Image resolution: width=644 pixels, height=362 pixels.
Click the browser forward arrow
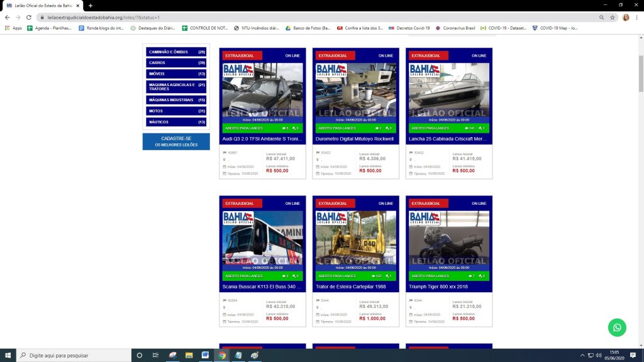[18, 18]
